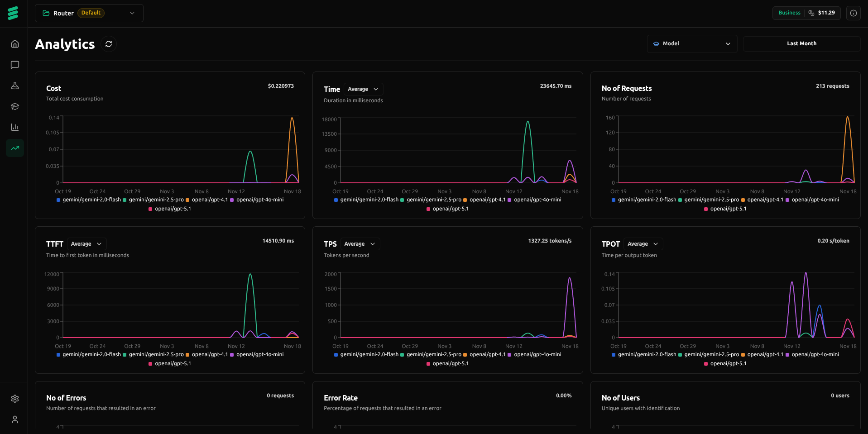The image size is (868, 434).
Task: Expand the Router project dropdown
Action: click(89, 13)
